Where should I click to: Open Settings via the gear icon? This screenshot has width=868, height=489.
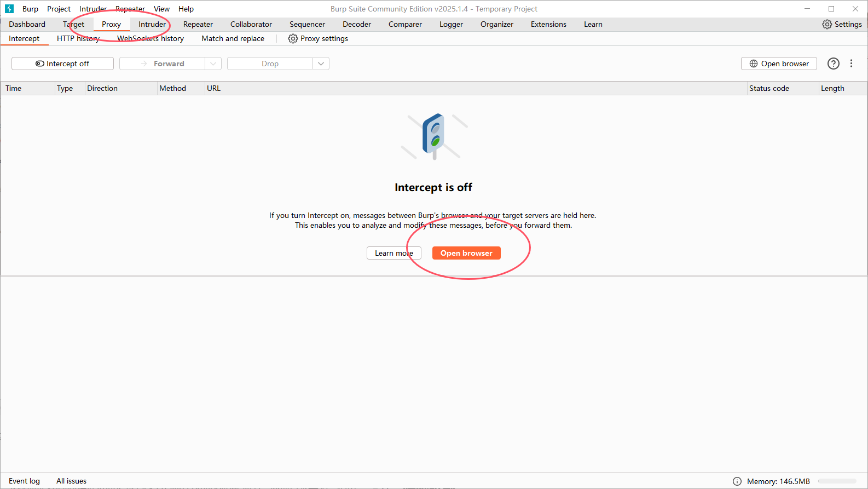tap(842, 24)
